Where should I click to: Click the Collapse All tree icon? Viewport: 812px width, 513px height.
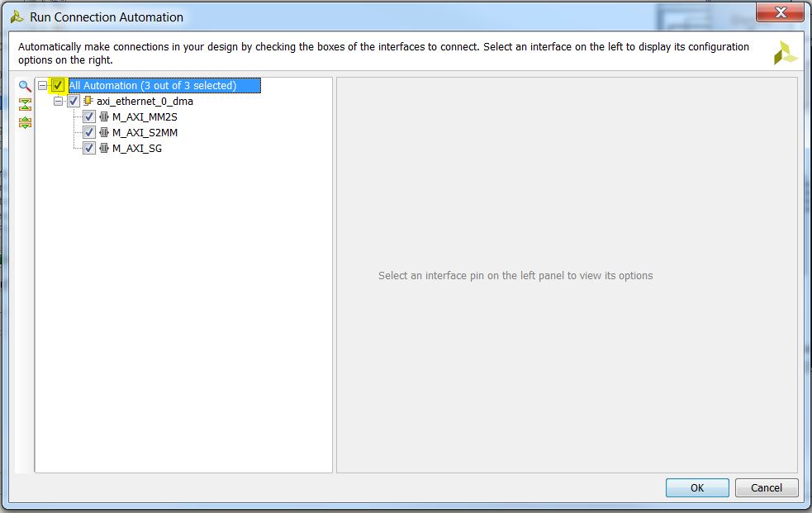tap(25, 105)
